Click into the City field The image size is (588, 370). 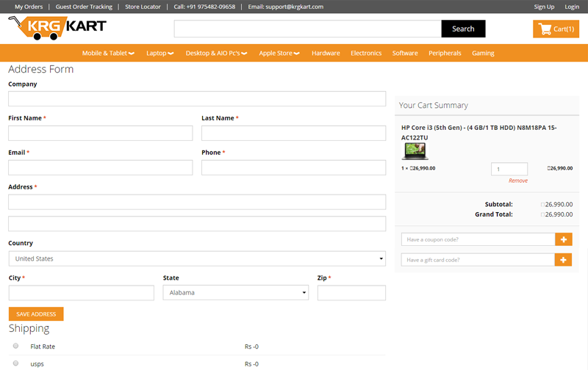[82, 293]
